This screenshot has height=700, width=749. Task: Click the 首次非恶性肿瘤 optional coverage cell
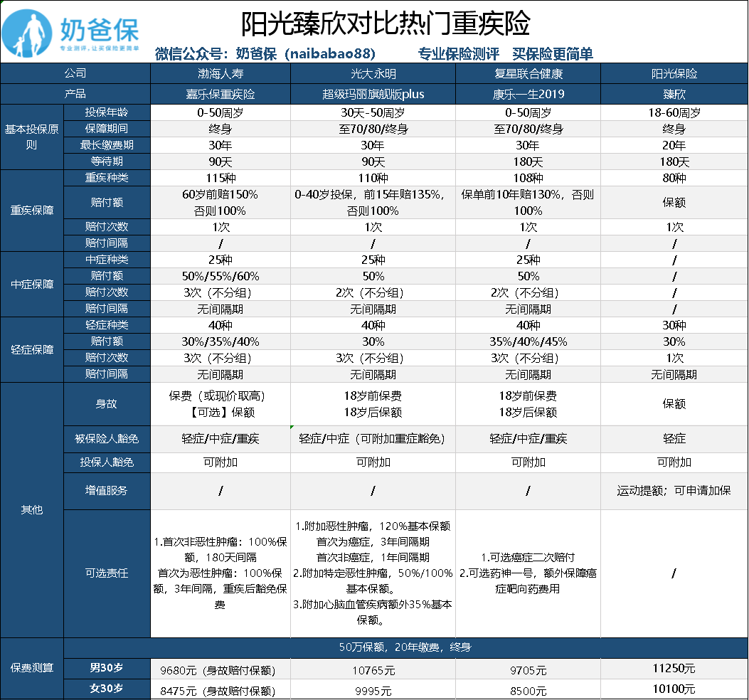coord(221,573)
